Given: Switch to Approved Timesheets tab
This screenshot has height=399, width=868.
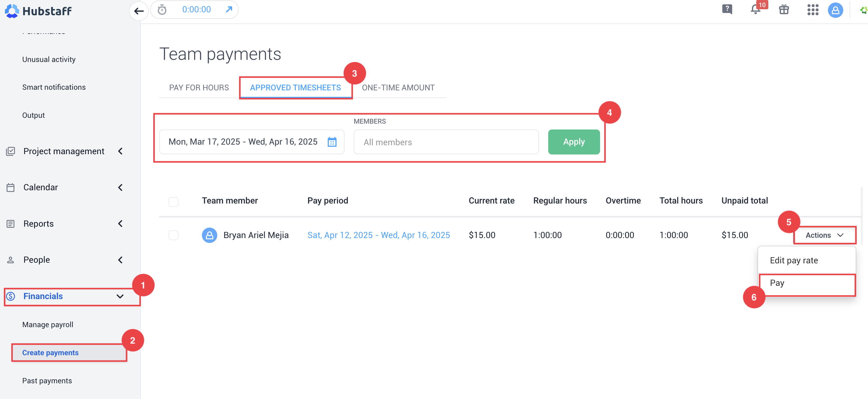Looking at the screenshot, I should (295, 88).
